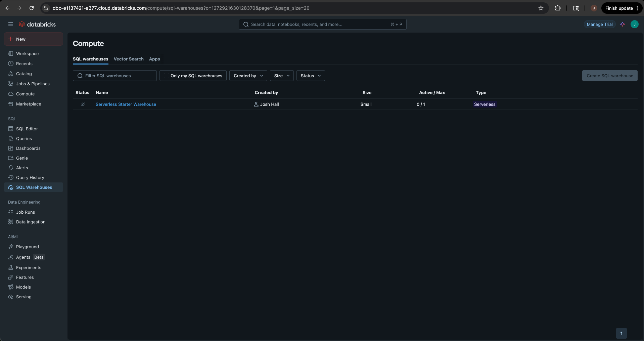The width and height of the screenshot is (644, 341).
Task: Open Serving in the sidebar
Action: [34, 297]
